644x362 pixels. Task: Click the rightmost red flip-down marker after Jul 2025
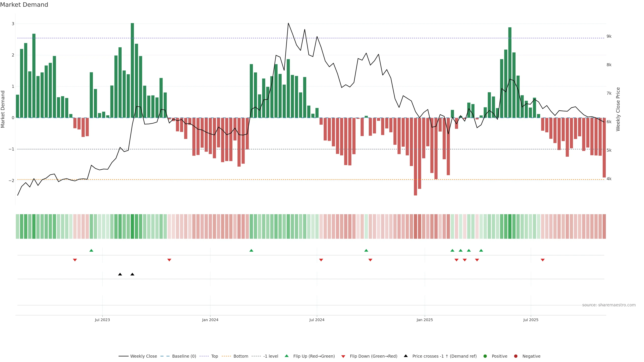(x=543, y=260)
